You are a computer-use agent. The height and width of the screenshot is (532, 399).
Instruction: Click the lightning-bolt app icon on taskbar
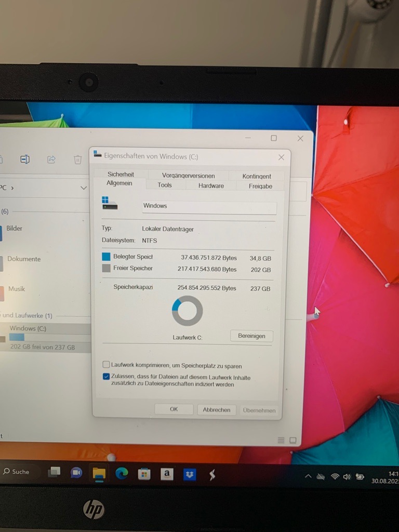pyautogui.click(x=212, y=475)
